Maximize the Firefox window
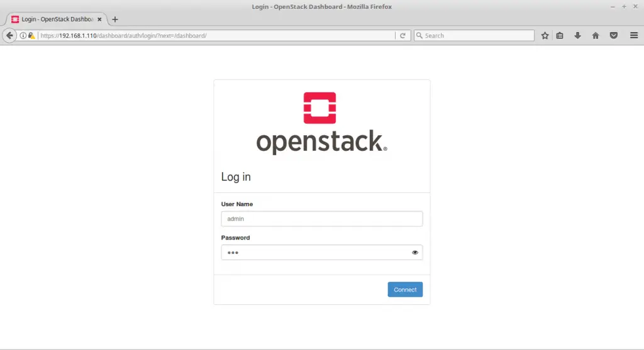Screen dimensions: 644x350 pos(624,6)
